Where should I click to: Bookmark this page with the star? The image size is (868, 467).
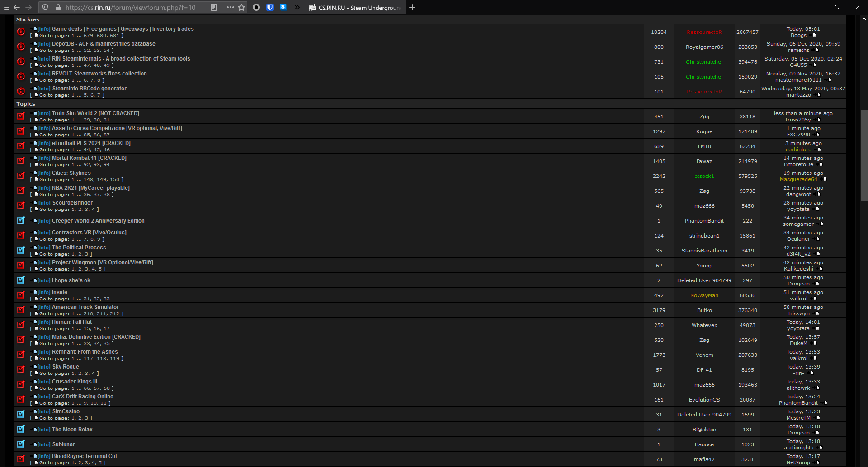pos(241,7)
